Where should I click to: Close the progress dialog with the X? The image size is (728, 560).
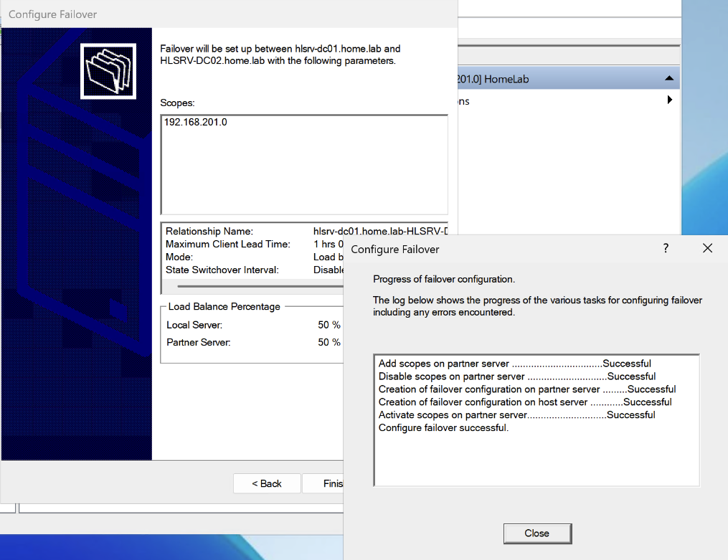tap(707, 248)
